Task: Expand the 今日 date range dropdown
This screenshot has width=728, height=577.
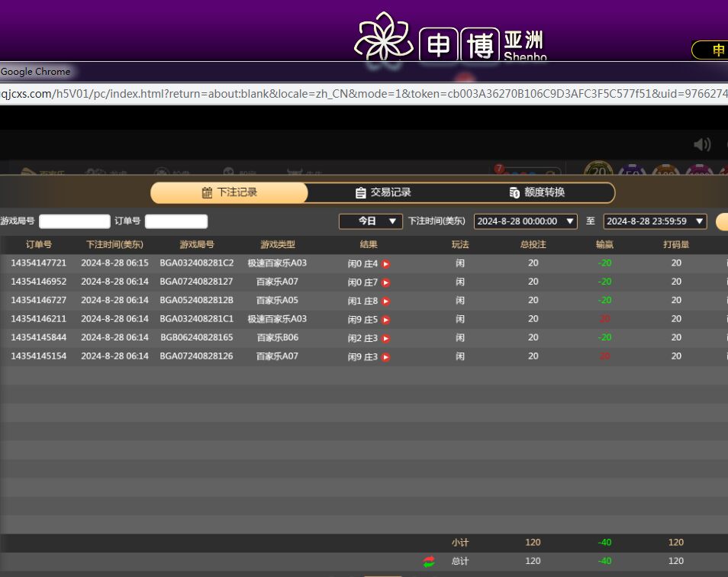Action: click(371, 221)
